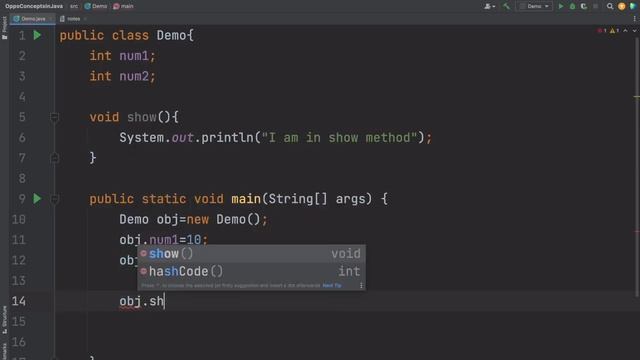Run main method from line 9 gutter

[x=37, y=199]
